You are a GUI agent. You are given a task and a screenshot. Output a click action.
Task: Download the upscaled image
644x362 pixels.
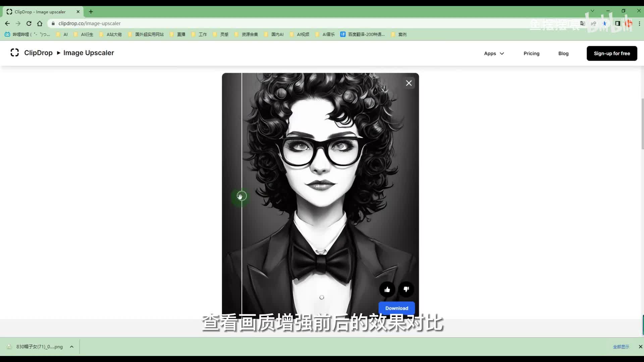tap(396, 308)
